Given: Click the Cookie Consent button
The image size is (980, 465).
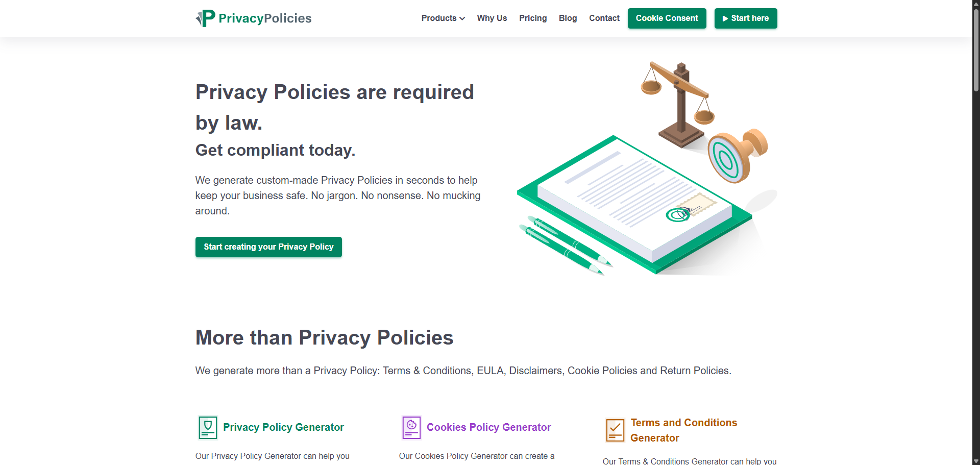Looking at the screenshot, I should point(667,18).
